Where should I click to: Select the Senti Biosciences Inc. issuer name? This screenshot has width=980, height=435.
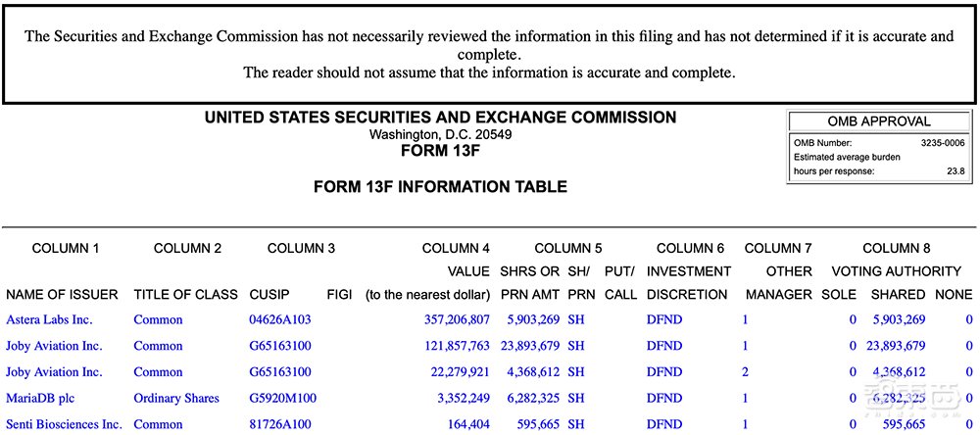pyautogui.click(x=64, y=424)
